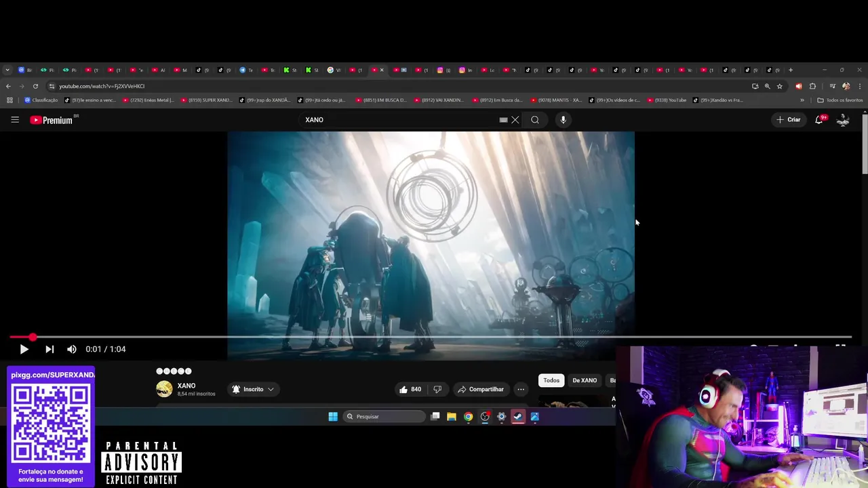Viewport: 868px width, 488px height.
Task: Open Task View on the taskbar
Action: point(435,417)
